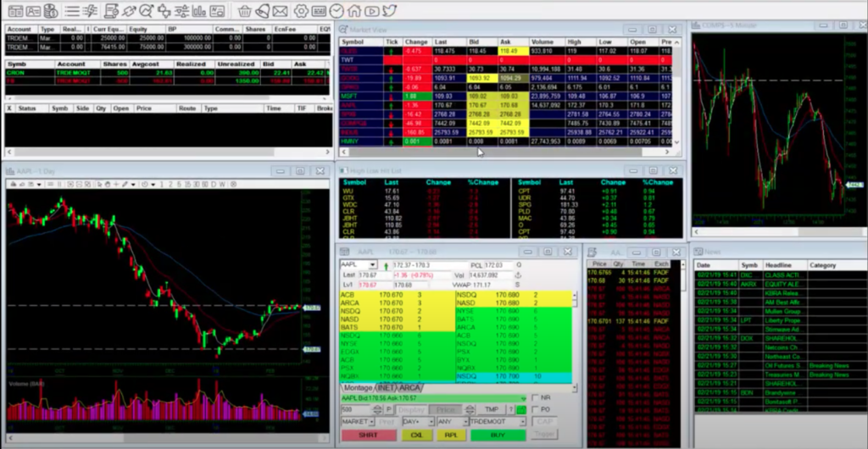Open the clock interval dropdown in AAPL chart
Screen dimensions: 868x449
pos(153,184)
